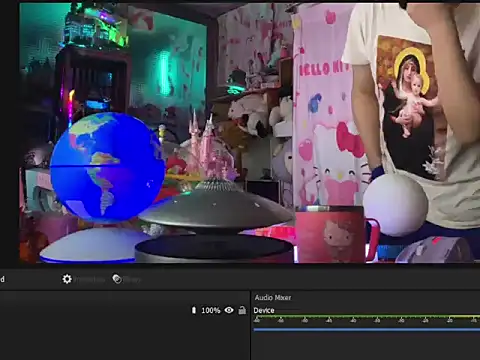Click the webcam preview canvas

(x=249, y=133)
